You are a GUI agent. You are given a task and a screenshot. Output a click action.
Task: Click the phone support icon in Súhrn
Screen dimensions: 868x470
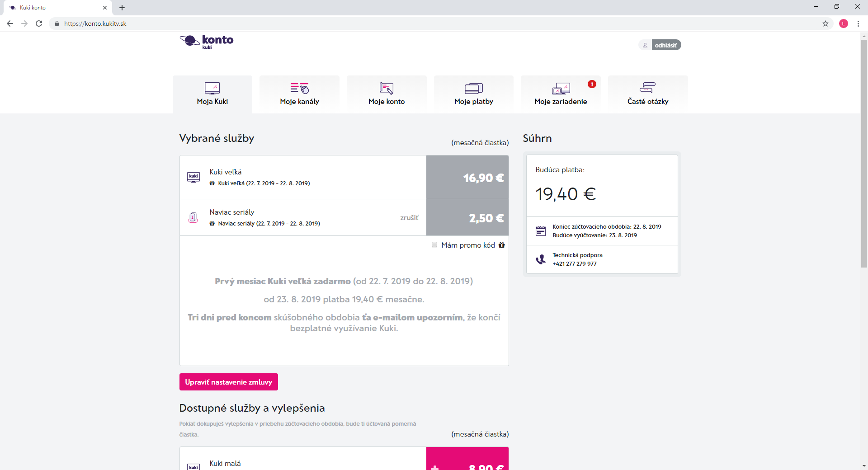(x=541, y=259)
